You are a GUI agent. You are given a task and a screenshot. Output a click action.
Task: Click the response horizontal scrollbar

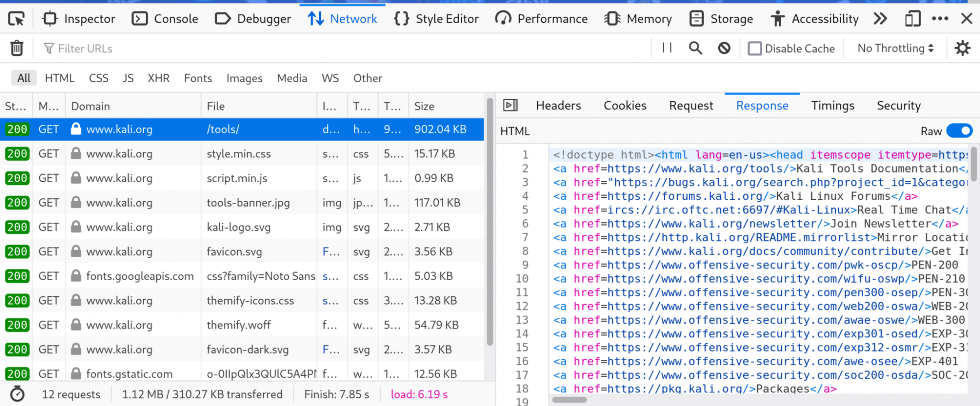(x=569, y=400)
